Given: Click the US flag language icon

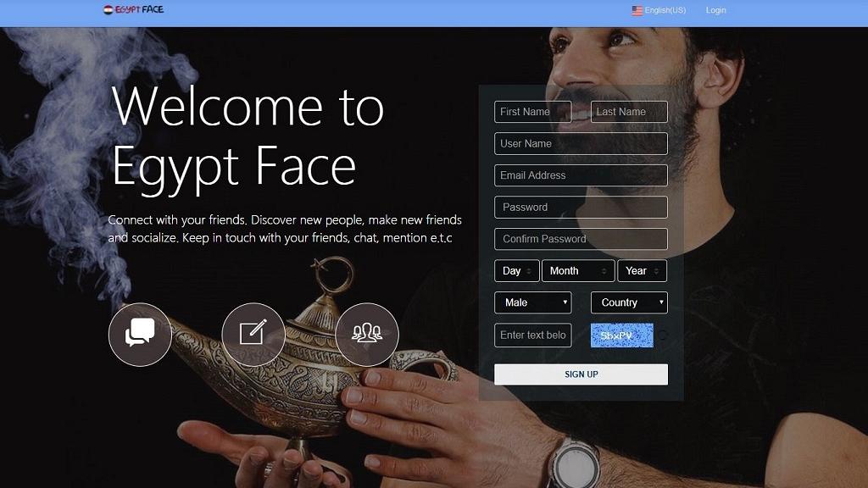Looking at the screenshot, I should click(637, 10).
